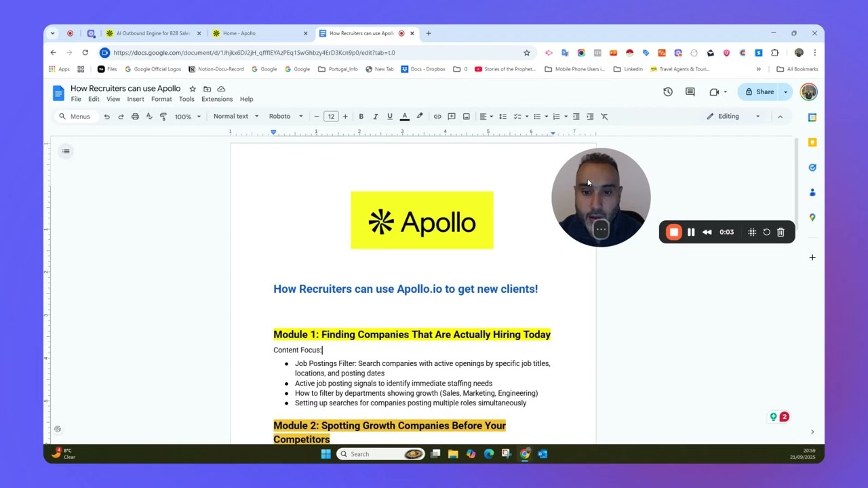Open the text alignment dropdown
The image size is (868, 488).
(x=486, y=117)
